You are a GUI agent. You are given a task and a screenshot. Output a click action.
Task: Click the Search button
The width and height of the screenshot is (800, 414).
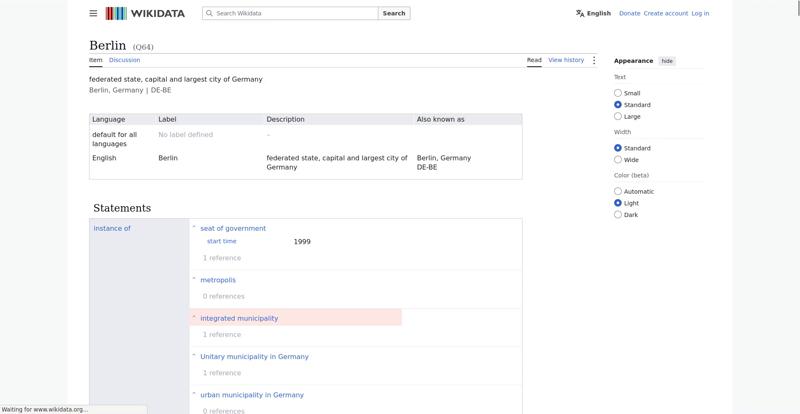394,13
